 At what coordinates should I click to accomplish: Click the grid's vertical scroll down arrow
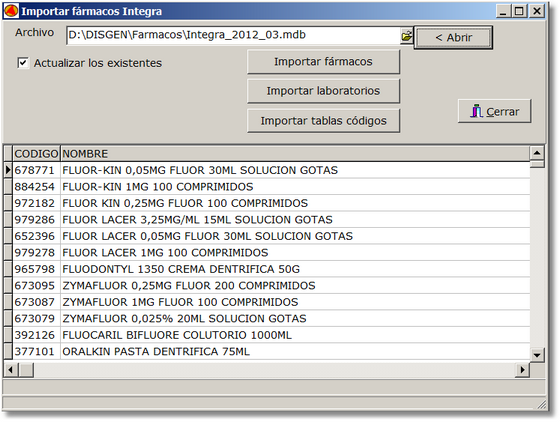pyautogui.click(x=537, y=355)
